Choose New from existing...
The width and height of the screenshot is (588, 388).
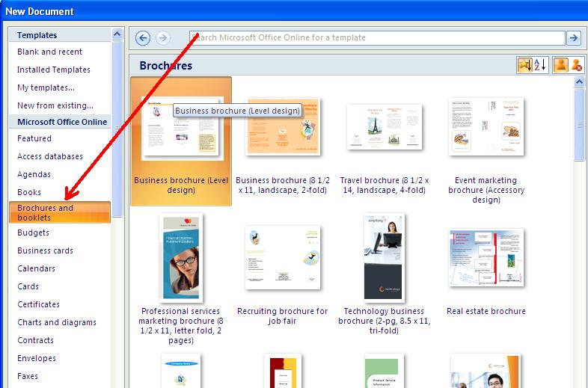point(55,105)
